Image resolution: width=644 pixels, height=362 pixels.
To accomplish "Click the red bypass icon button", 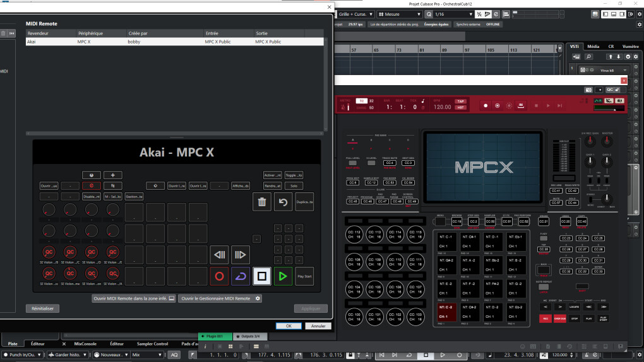I will tap(91, 185).
